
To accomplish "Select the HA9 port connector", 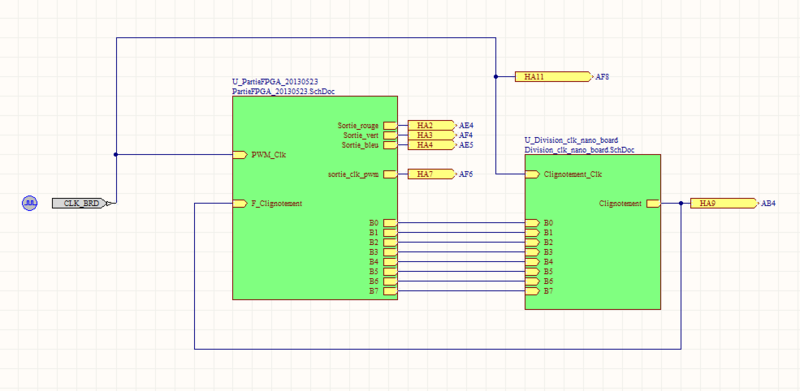I will pos(724,203).
